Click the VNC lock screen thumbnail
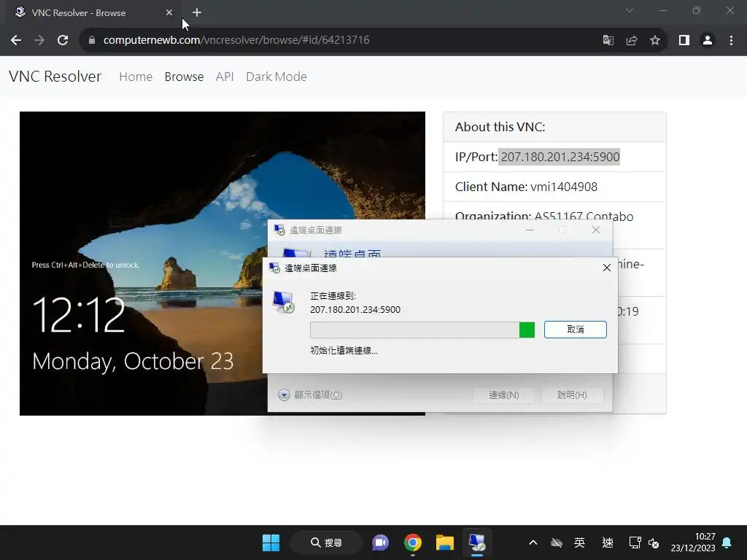747x560 pixels. tap(143, 190)
